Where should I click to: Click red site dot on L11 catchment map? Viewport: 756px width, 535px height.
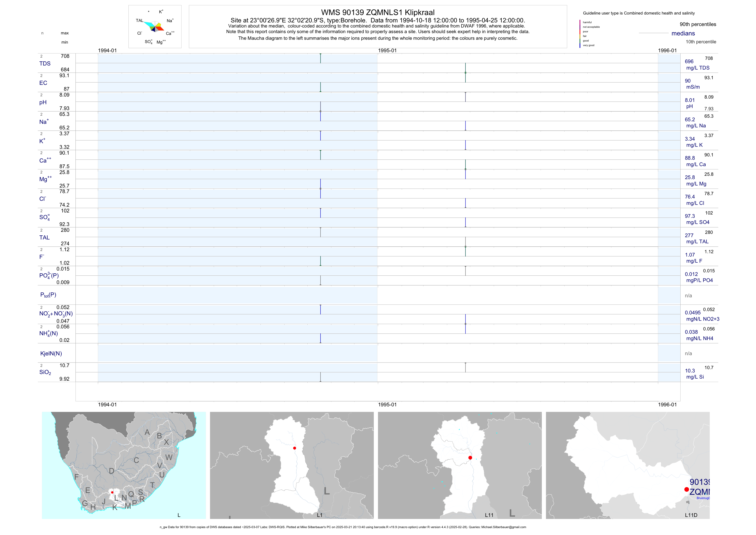(470, 458)
